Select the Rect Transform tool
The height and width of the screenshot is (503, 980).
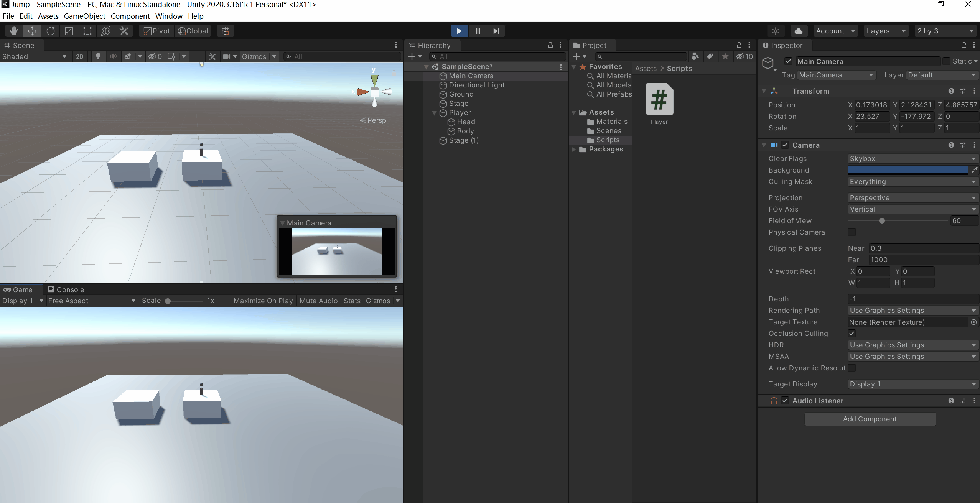87,31
